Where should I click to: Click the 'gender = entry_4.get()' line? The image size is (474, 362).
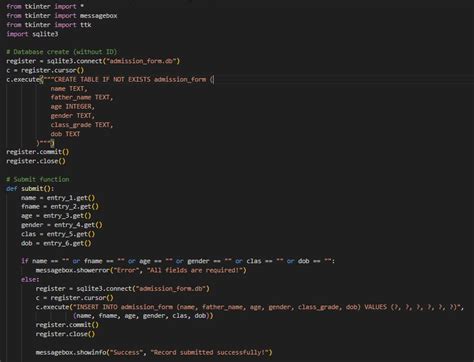(x=62, y=225)
